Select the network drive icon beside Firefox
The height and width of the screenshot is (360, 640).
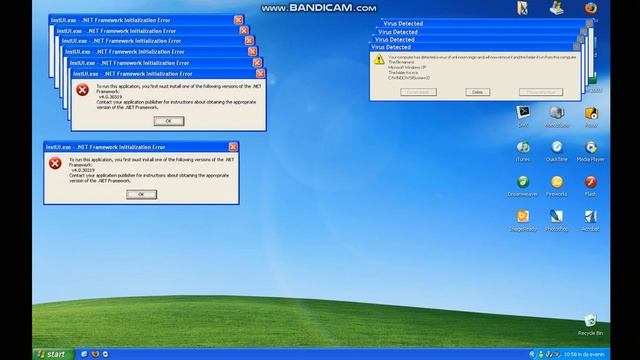click(557, 8)
